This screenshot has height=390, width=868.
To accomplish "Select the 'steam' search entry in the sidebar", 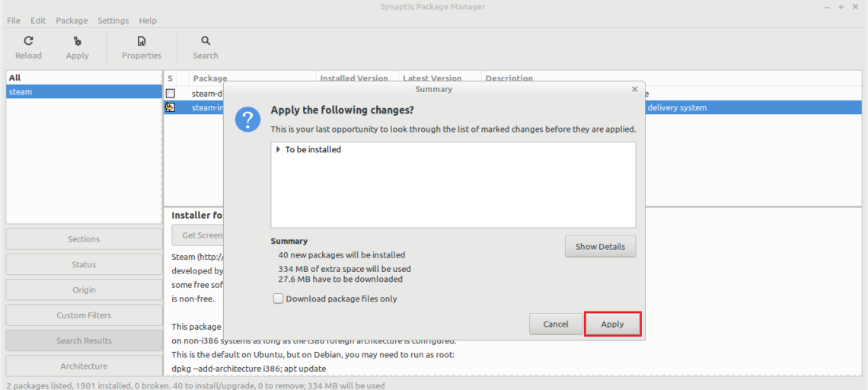I will tap(84, 92).
